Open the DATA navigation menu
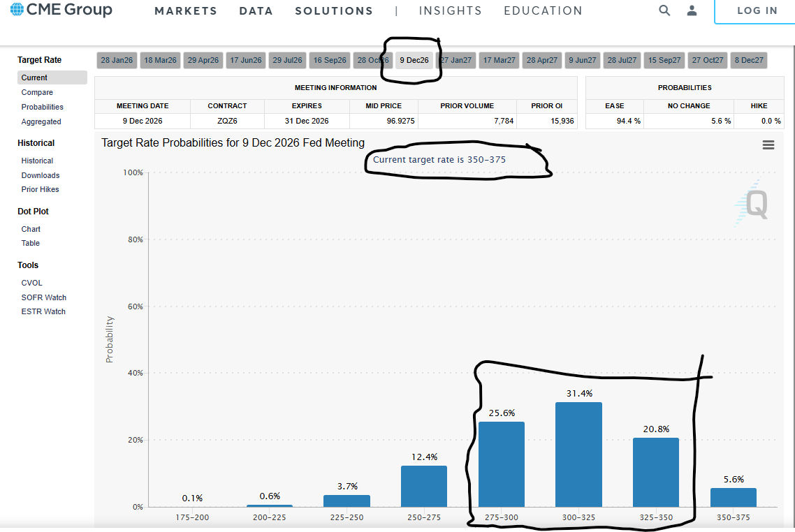This screenshot has height=532, width=795. (x=256, y=10)
